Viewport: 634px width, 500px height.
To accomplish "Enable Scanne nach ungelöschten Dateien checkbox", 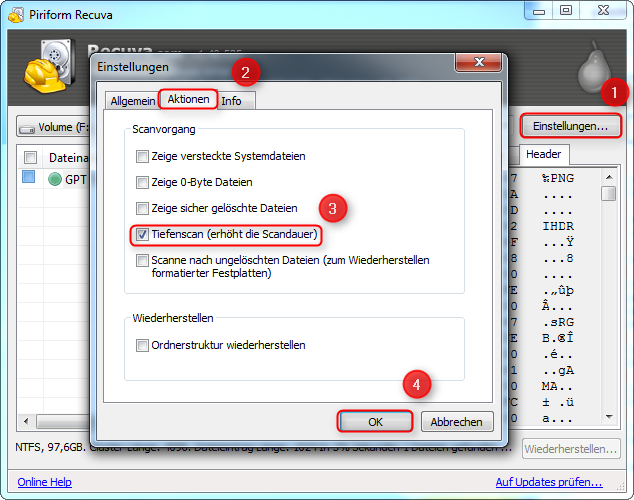I will pos(142,260).
